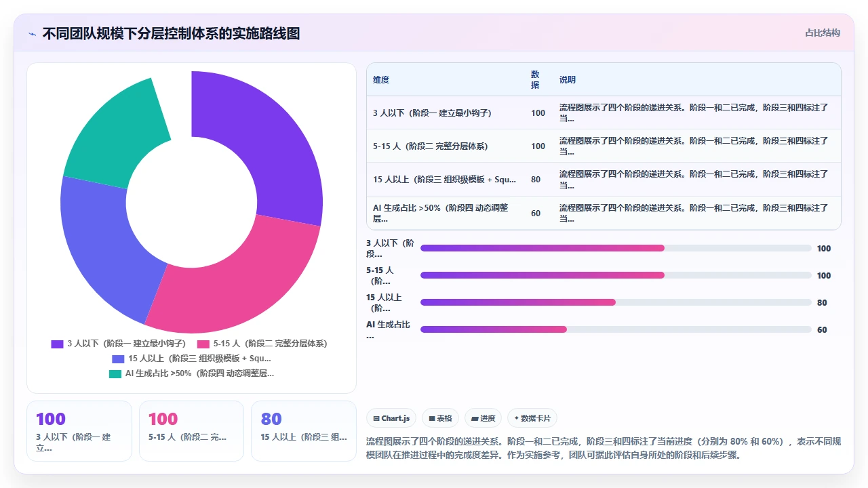Click the 维度 column header

click(x=381, y=79)
